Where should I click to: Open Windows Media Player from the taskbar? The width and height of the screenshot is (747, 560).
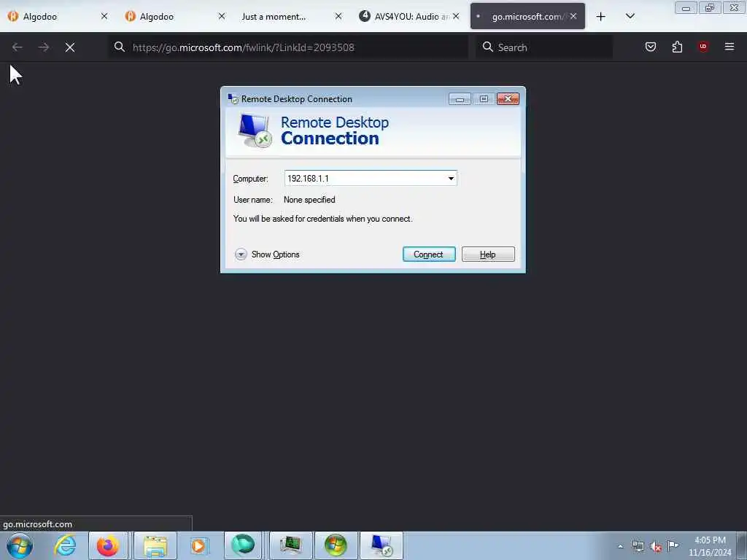pyautogui.click(x=198, y=545)
